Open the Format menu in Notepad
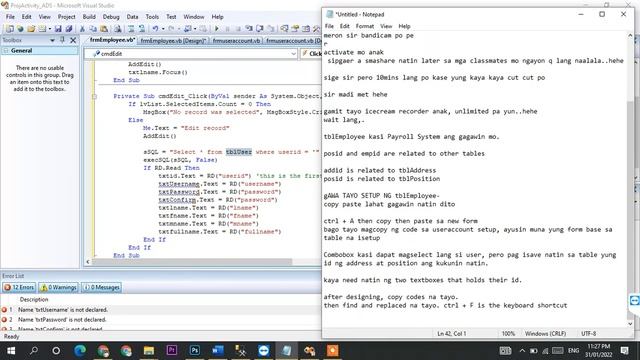Image resolution: width=640 pixels, height=360 pixels. [x=364, y=26]
